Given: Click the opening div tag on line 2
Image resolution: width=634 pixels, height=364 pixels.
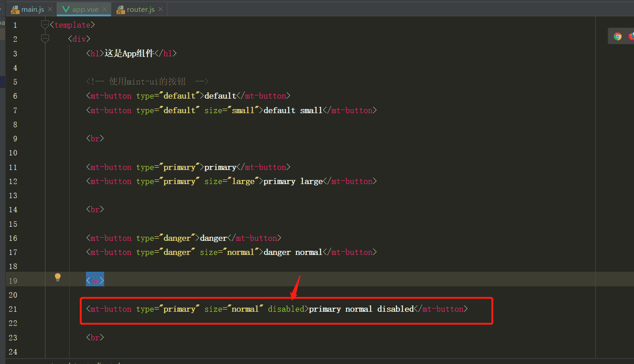Looking at the screenshot, I should click(79, 39).
